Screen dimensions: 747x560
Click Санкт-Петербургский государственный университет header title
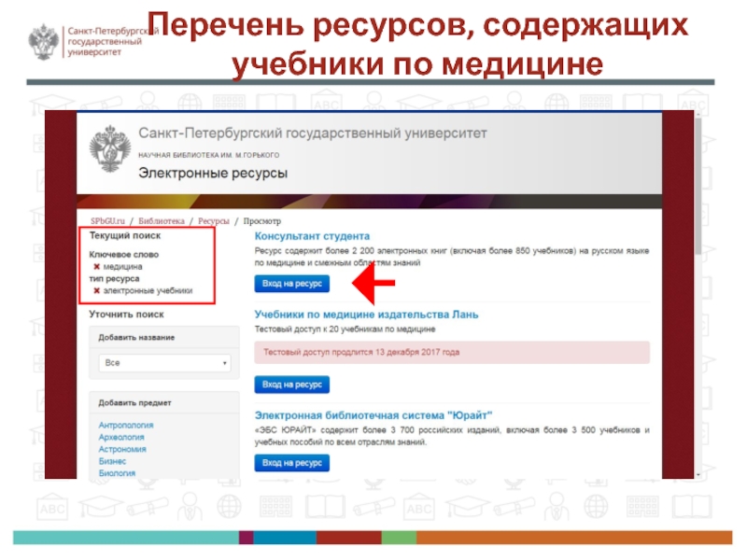[313, 133]
